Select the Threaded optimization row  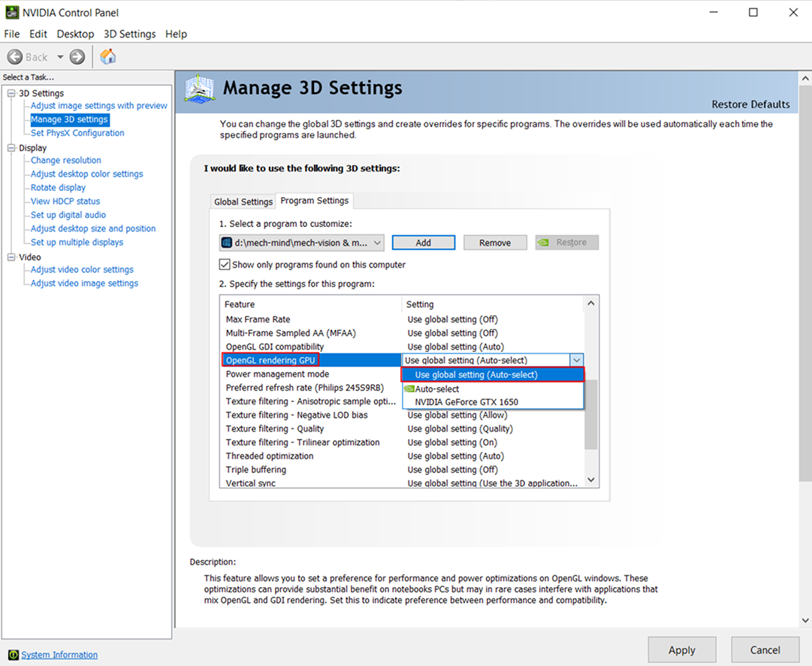[403, 456]
